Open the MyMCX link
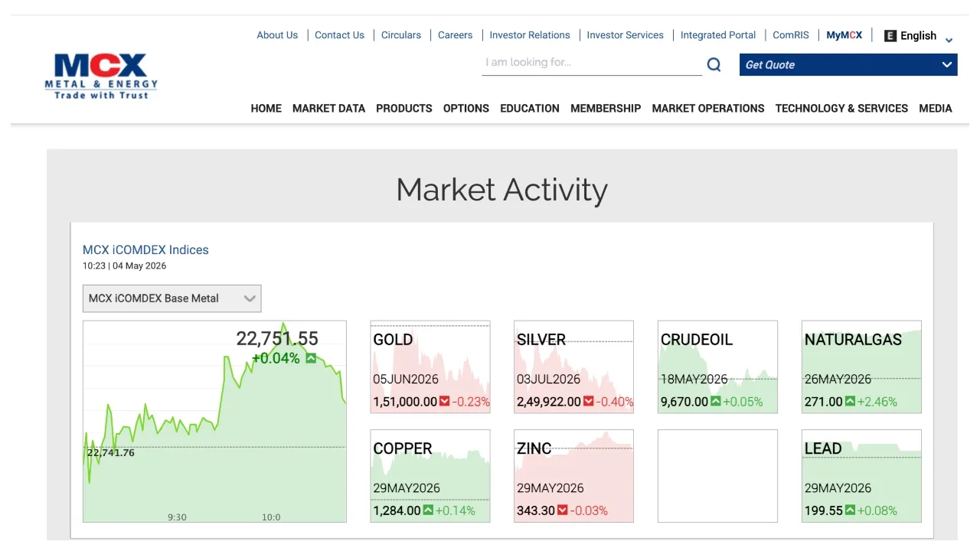The height and width of the screenshot is (551, 980). tap(844, 35)
